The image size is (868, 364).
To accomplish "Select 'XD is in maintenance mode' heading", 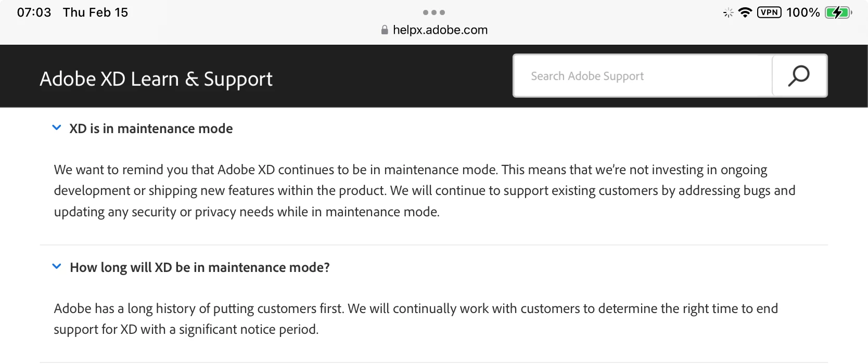I will click(151, 128).
